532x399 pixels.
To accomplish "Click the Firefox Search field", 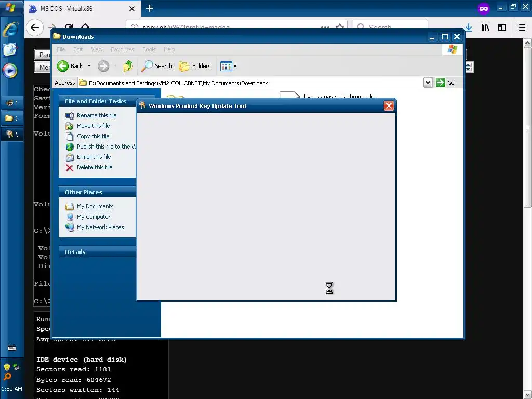I will 390,27.
